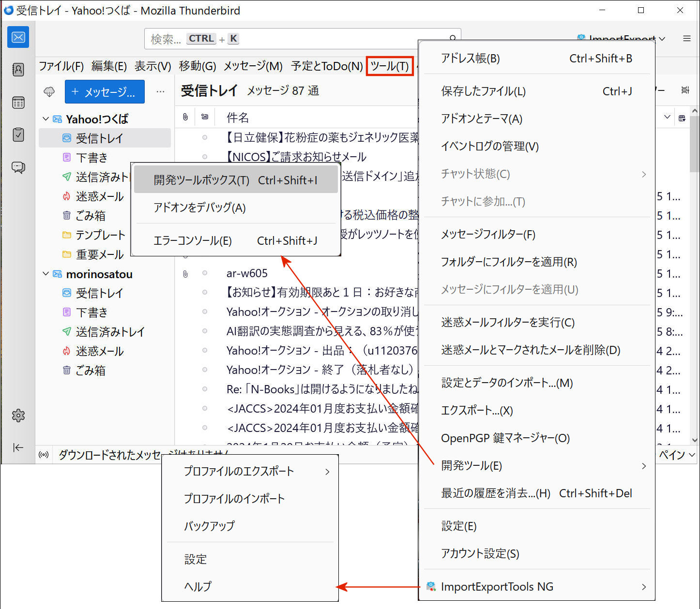Open the Mail space icon in sidebar
700x609 pixels.
[18, 37]
